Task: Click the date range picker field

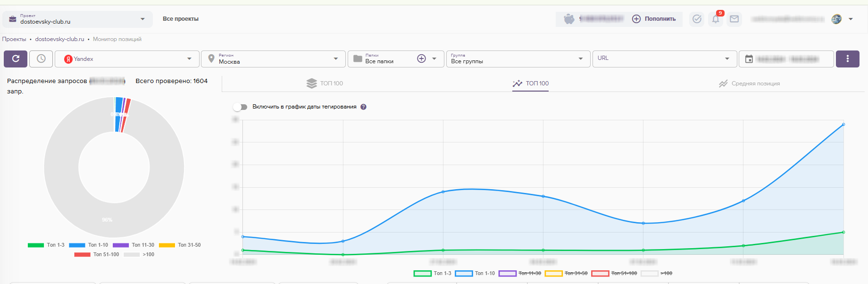Action: (x=786, y=59)
